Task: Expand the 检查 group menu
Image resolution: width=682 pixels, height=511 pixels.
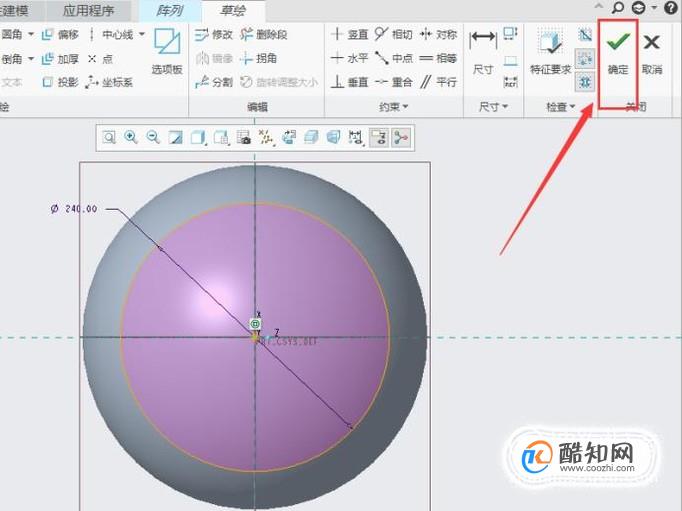Action: pyautogui.click(x=561, y=107)
